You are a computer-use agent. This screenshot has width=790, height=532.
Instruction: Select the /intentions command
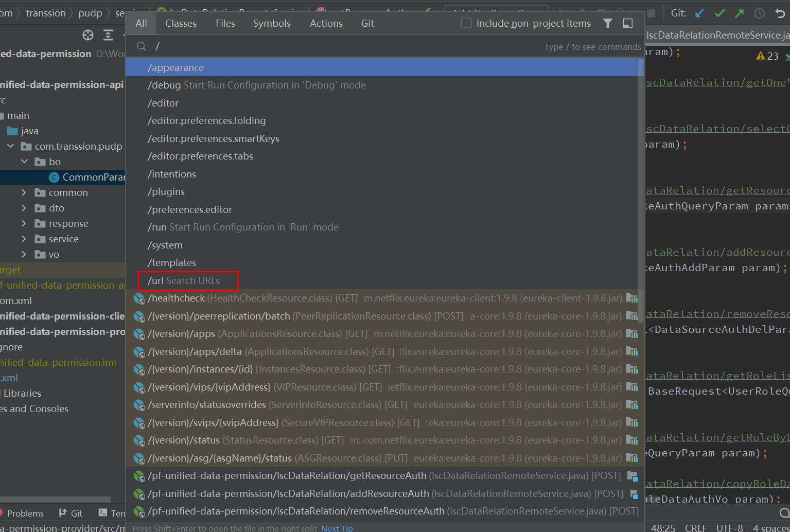[381, 174]
